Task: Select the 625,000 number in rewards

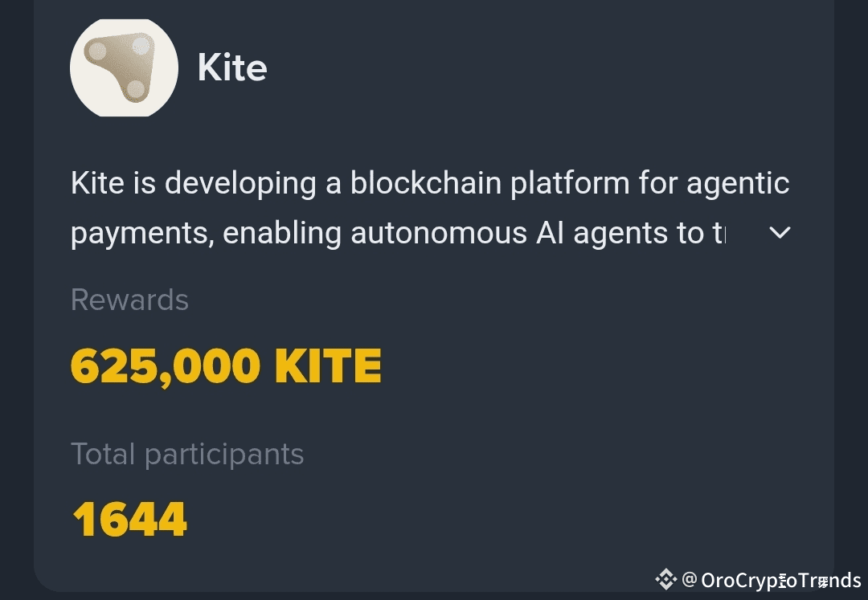Action: (166, 367)
